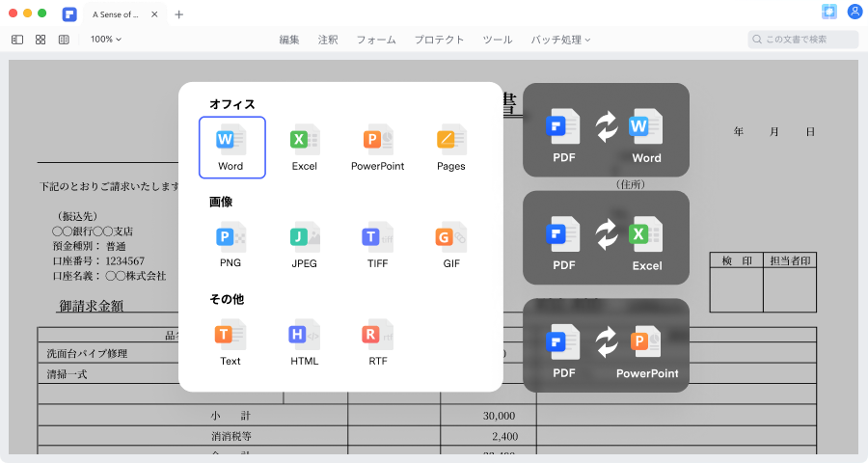The image size is (868, 463).
Task: Switch to thumbnail grid view
Action: point(41,40)
